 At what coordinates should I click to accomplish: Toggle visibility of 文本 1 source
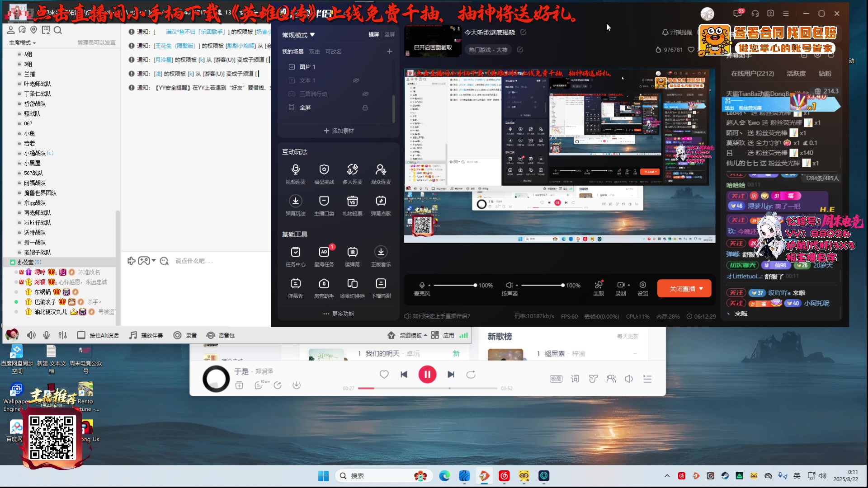tap(356, 80)
